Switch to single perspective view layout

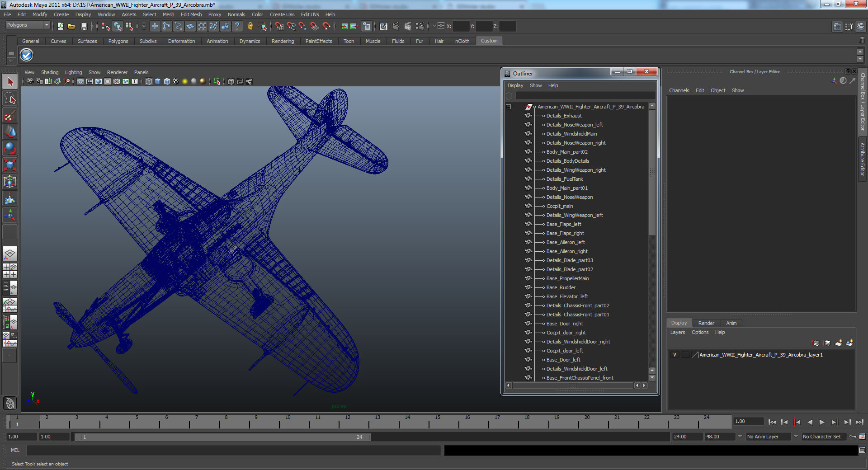tap(10, 254)
